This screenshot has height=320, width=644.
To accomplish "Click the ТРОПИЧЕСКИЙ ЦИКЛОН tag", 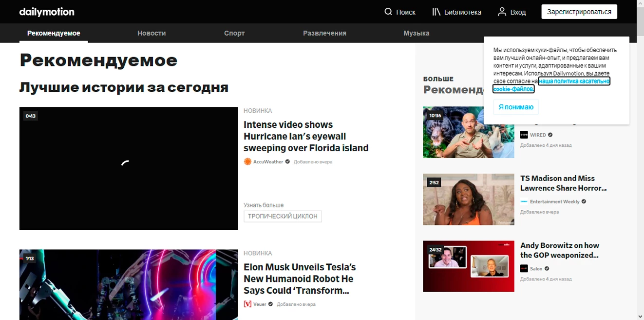I will coord(283,216).
